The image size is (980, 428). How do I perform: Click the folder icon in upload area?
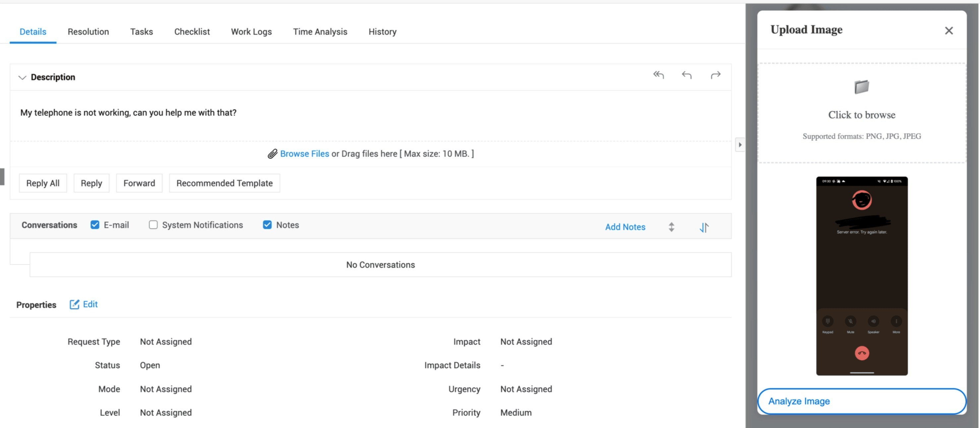tap(861, 87)
